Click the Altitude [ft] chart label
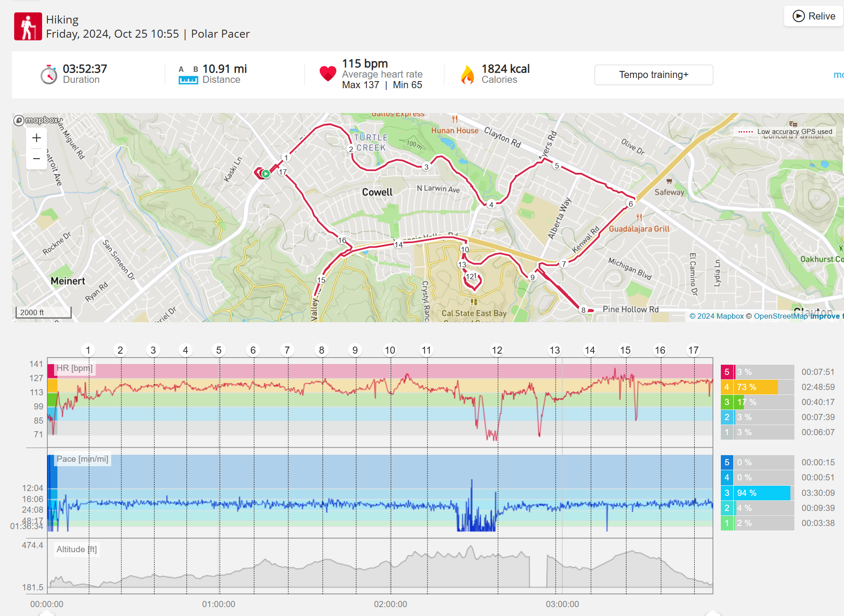The image size is (844, 616). [x=76, y=550]
